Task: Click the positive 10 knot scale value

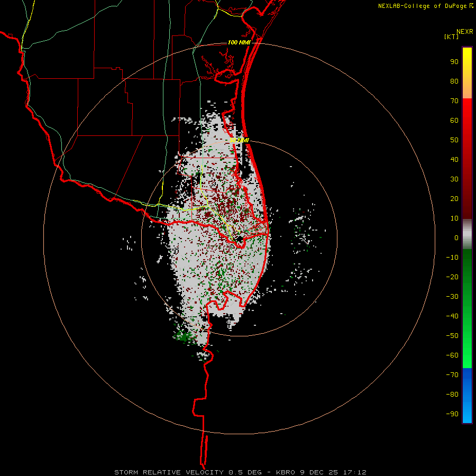Action: [x=454, y=218]
